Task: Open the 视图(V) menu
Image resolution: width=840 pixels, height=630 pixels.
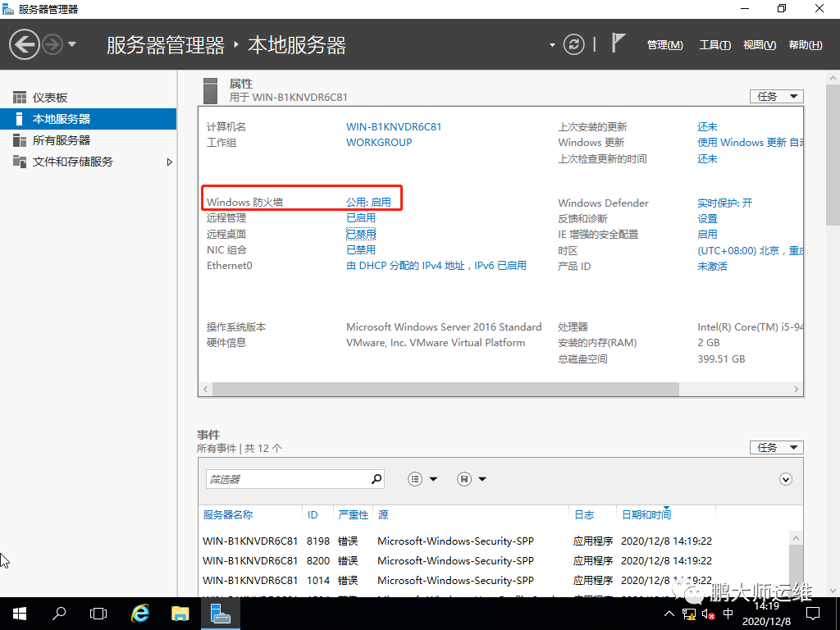Action: pyautogui.click(x=760, y=45)
